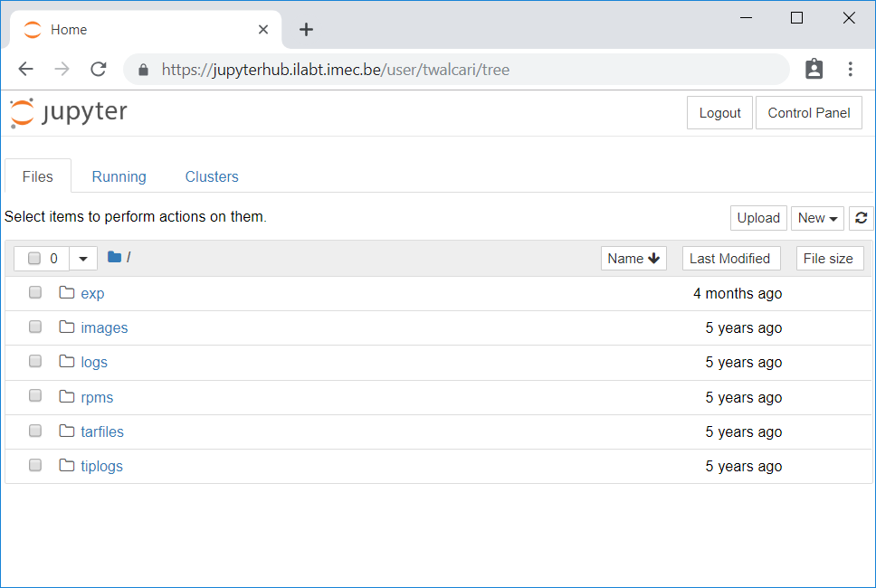The width and height of the screenshot is (876, 588).
Task: Go back to previous page
Action: (25, 70)
